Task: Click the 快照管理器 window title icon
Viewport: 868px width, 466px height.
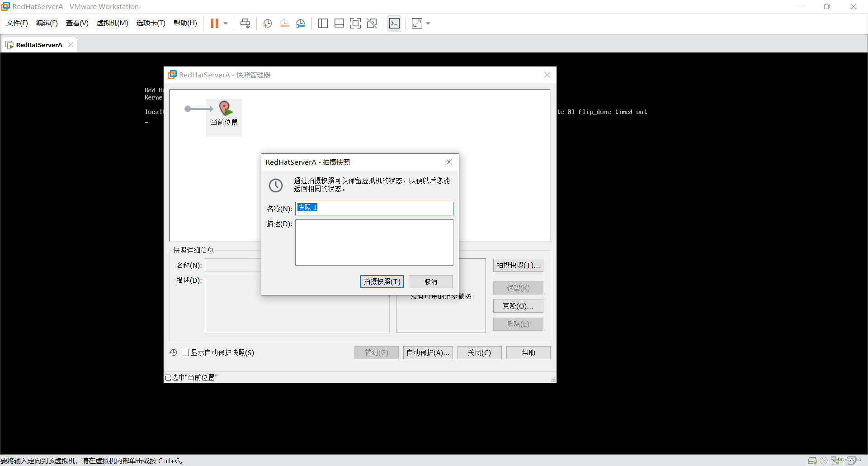Action: (172, 75)
